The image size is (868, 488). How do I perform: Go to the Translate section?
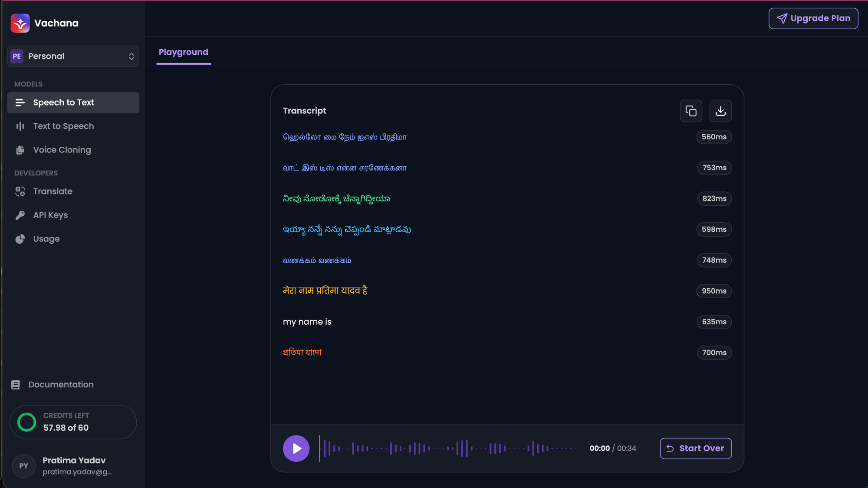click(x=53, y=191)
